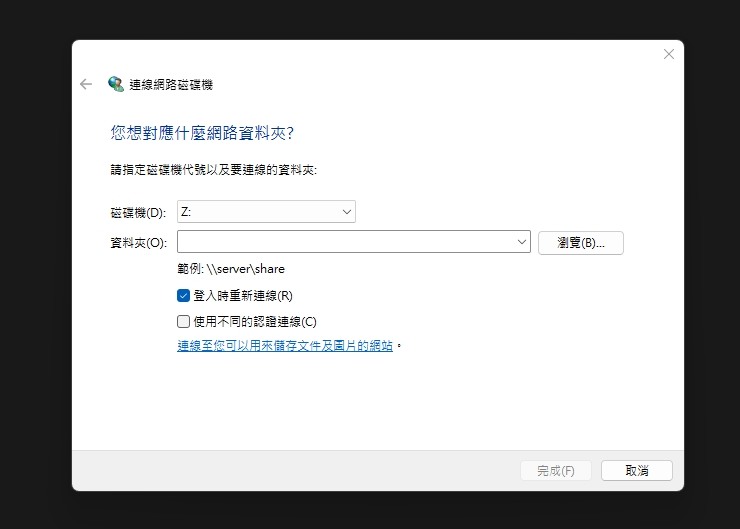Close the 連線網路磁碟機 dialog with X
Image resolution: width=740 pixels, height=529 pixels.
tap(669, 54)
